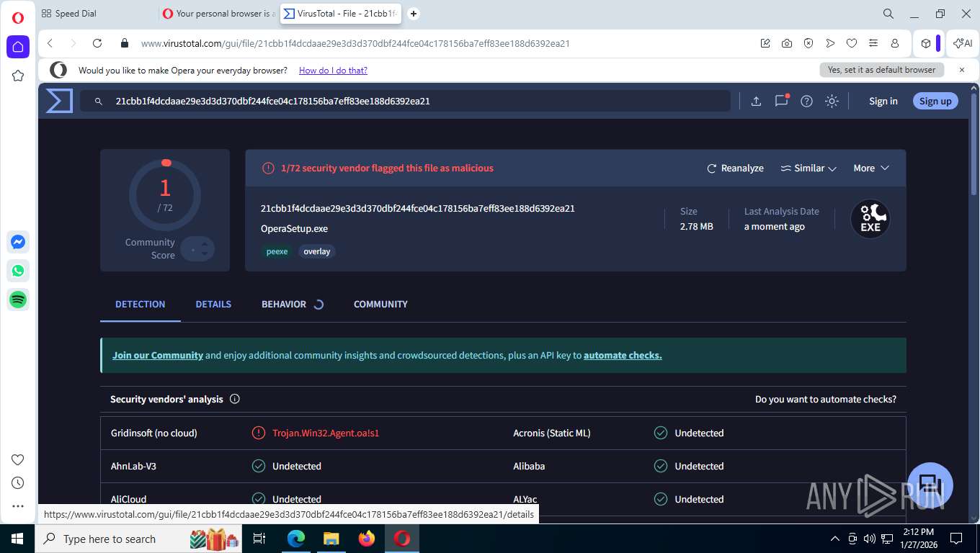
Task: Open the sidebar heart favorites icon
Action: [18, 460]
